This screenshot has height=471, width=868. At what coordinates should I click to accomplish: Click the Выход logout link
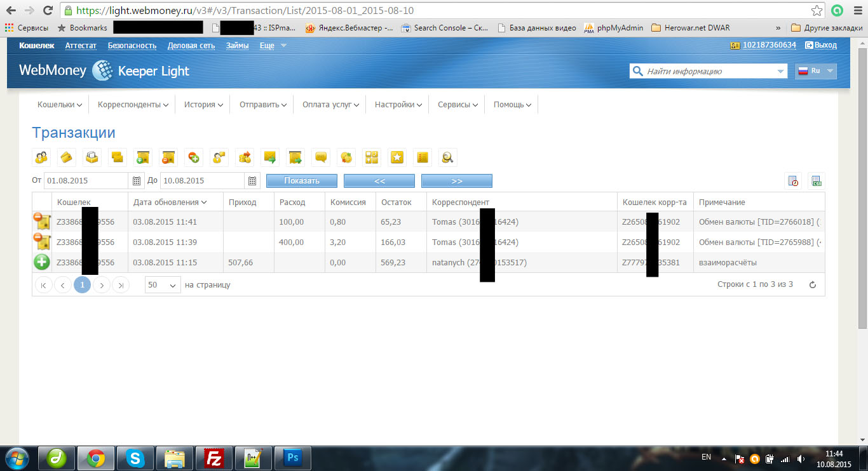coord(821,46)
